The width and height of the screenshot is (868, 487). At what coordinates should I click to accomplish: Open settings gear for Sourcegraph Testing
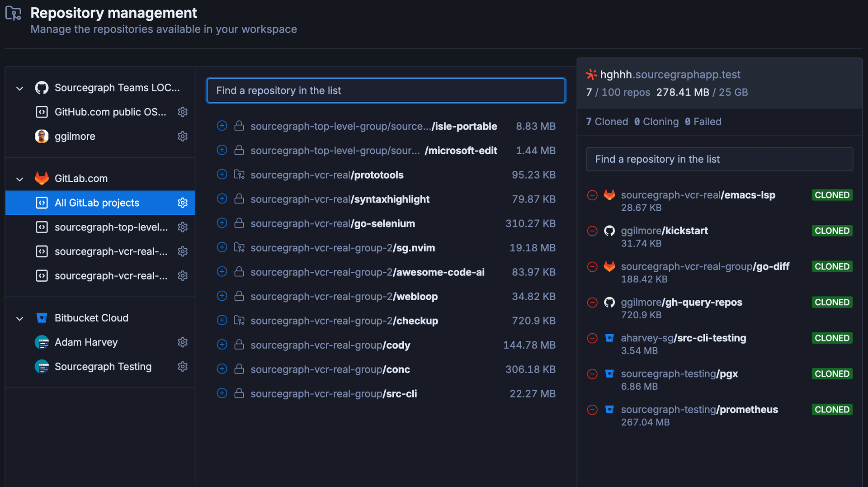click(183, 367)
